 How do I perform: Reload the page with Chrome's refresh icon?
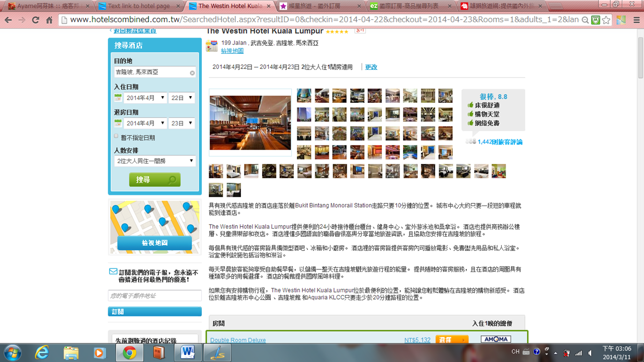coord(35,20)
